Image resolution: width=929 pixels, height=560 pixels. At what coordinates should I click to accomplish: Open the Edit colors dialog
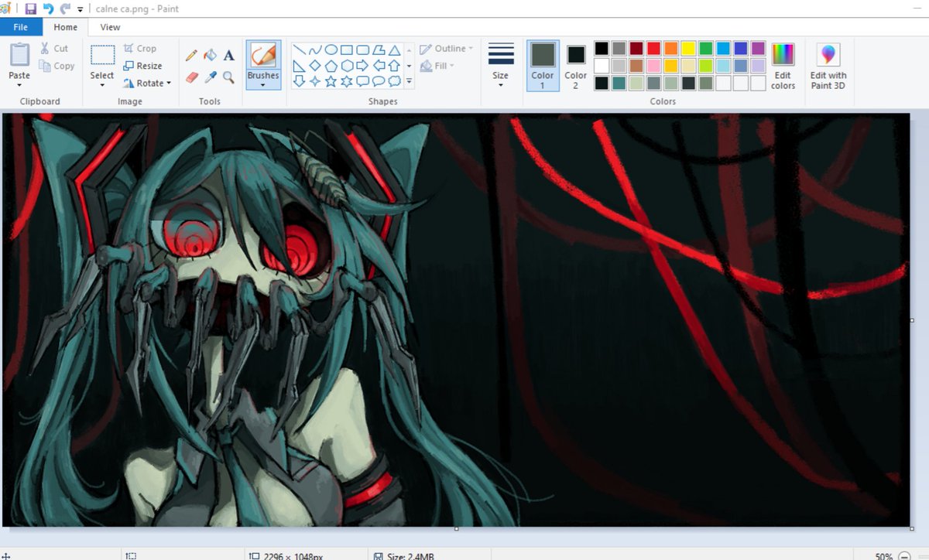783,67
